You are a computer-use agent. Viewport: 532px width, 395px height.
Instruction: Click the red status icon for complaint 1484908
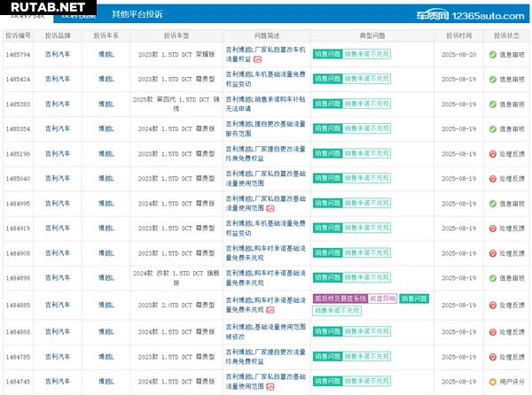coord(493,253)
